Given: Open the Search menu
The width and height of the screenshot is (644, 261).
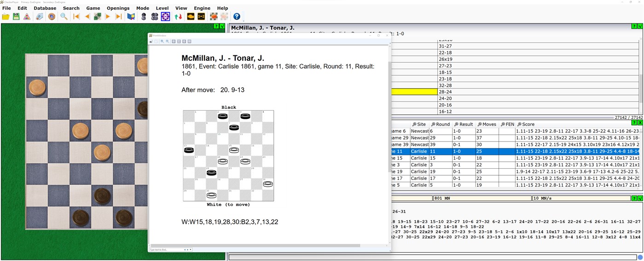Looking at the screenshot, I should point(71,8).
